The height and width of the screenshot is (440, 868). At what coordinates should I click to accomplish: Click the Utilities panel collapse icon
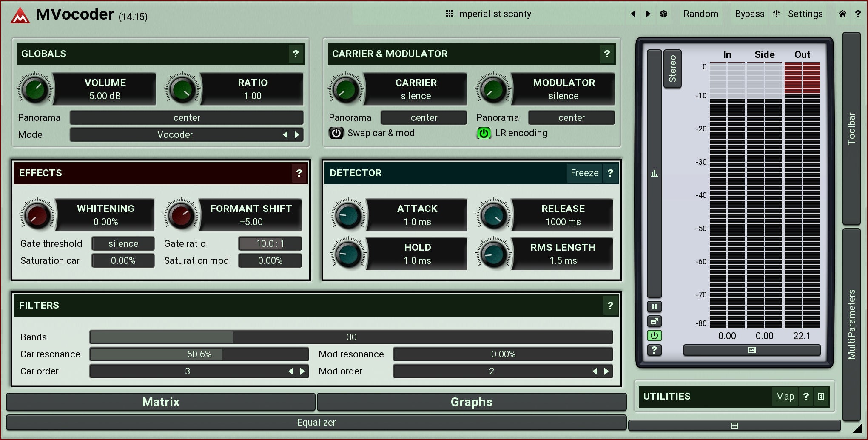coord(821,397)
